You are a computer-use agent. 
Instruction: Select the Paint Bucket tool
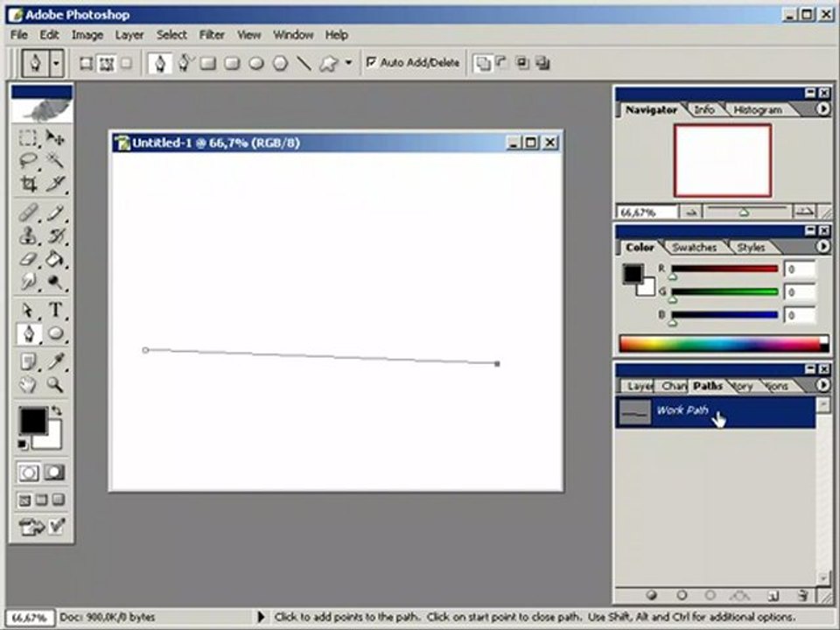(x=54, y=259)
